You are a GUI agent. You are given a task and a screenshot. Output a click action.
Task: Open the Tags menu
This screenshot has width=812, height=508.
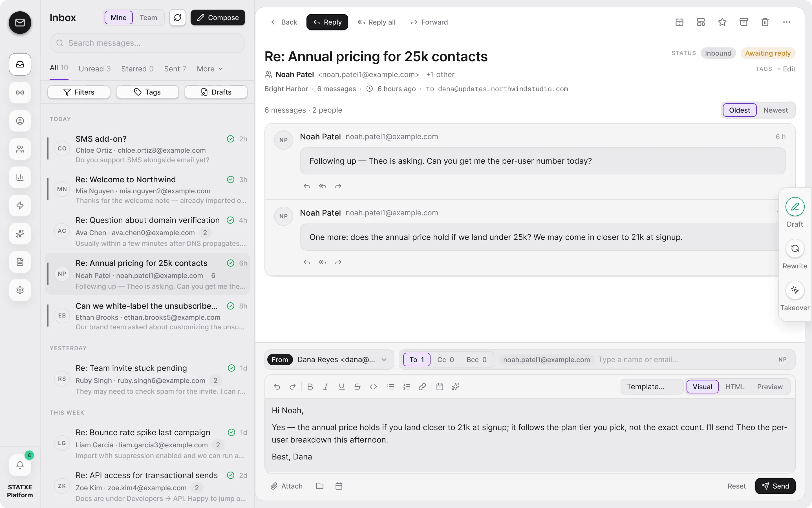147,92
